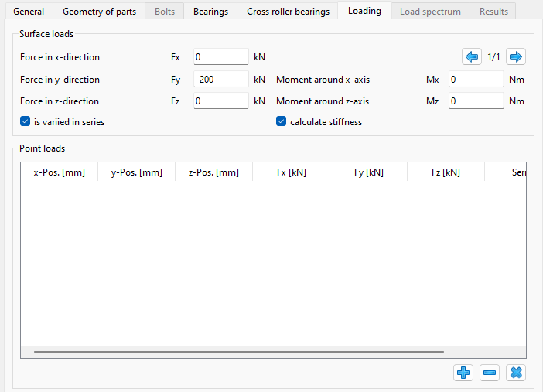This screenshot has width=543, height=392.
Task: Click the z-Pos. [mm] column header
Action: (213, 172)
